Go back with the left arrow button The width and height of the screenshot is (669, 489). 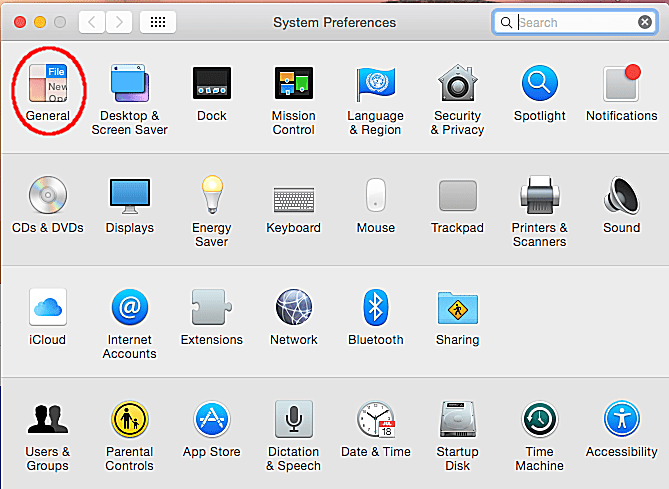click(x=92, y=22)
